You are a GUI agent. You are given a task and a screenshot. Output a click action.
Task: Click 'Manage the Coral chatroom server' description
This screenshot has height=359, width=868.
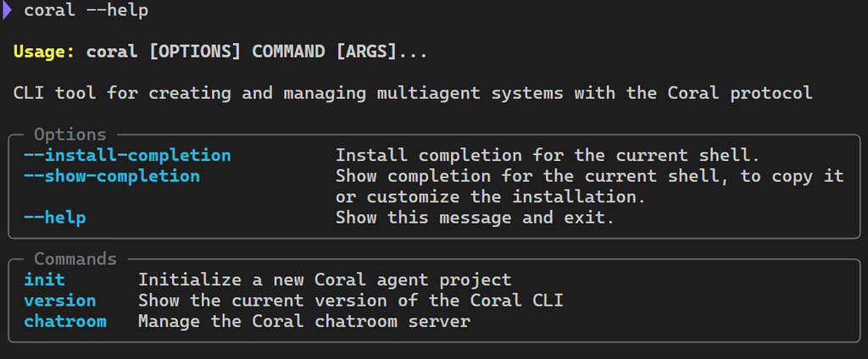click(x=304, y=322)
